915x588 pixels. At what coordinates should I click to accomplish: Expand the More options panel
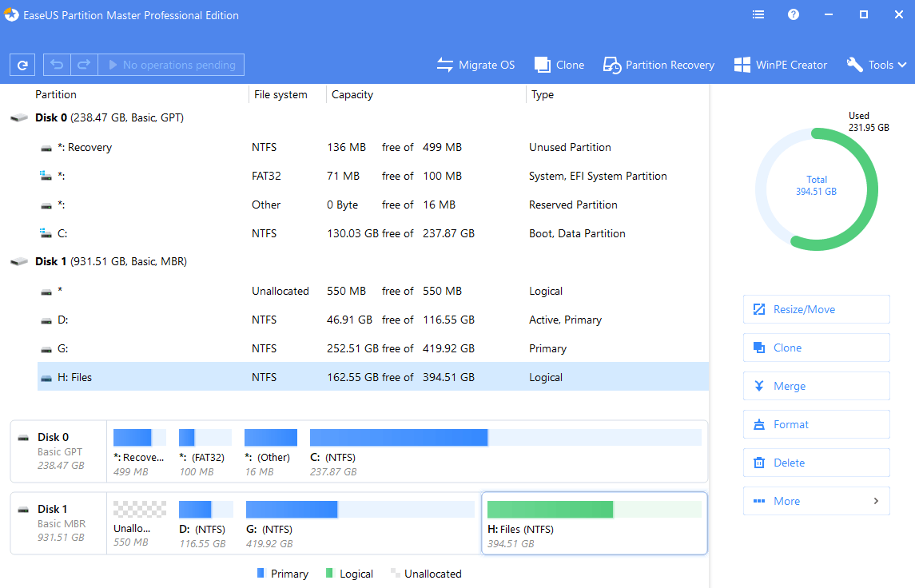coord(816,501)
